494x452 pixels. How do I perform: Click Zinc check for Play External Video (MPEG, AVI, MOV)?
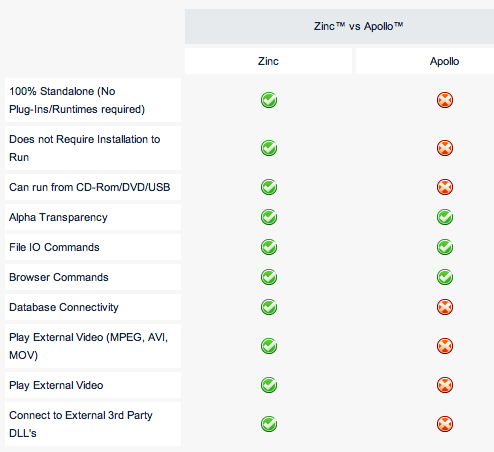click(269, 346)
